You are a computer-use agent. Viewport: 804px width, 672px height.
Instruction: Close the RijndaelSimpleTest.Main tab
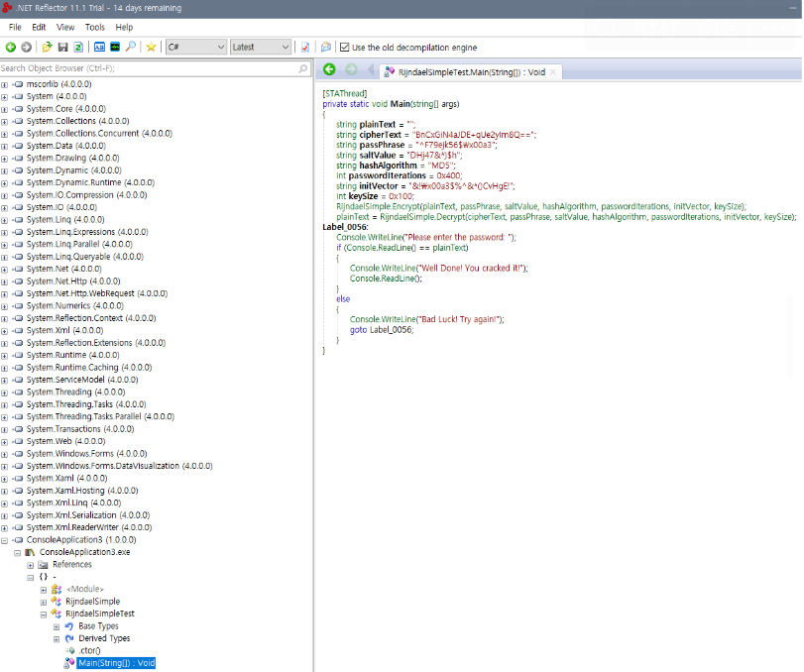tap(553, 72)
